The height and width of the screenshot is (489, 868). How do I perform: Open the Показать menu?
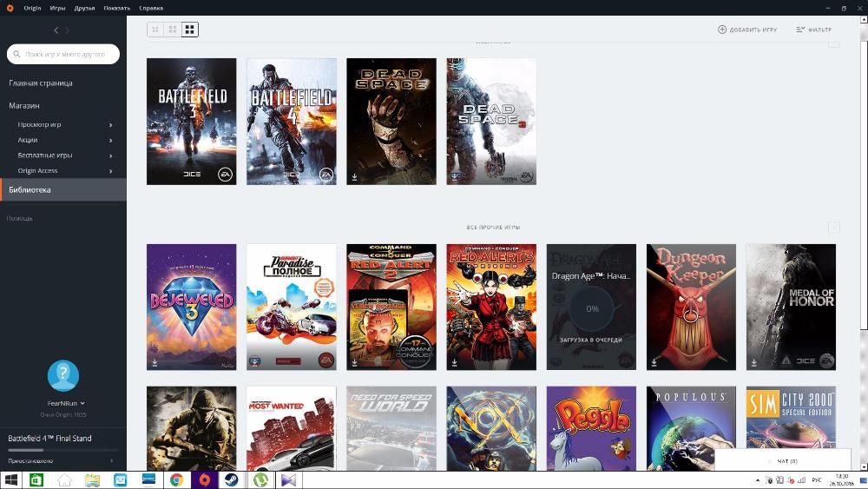coord(117,8)
